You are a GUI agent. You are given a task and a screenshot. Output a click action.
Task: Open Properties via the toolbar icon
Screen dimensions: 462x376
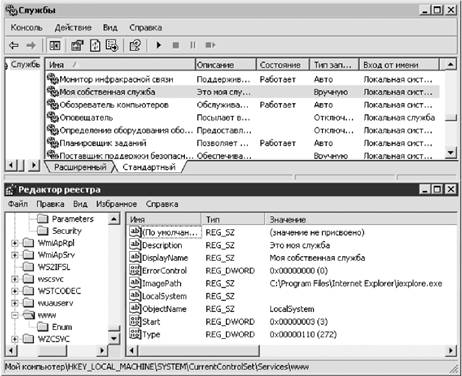[x=77, y=45]
